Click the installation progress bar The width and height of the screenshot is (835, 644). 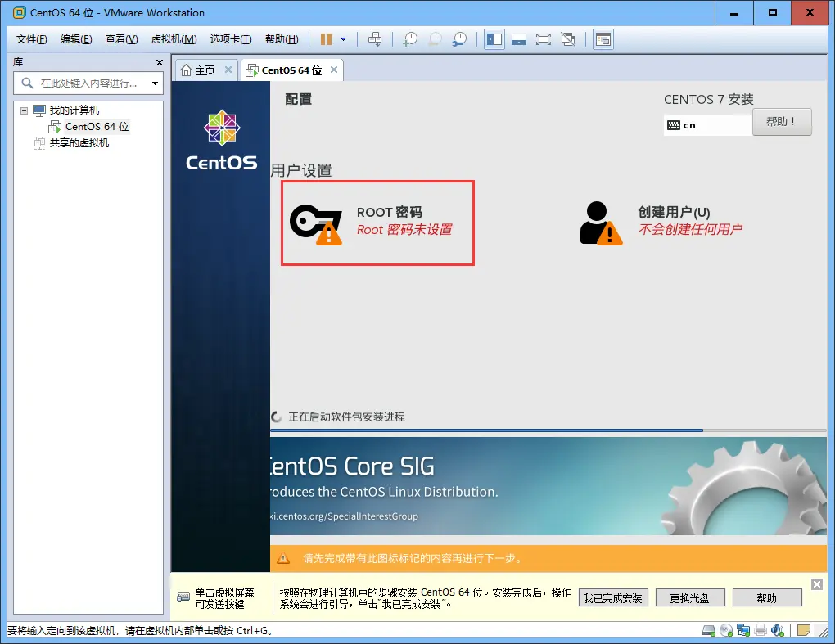[548, 430]
